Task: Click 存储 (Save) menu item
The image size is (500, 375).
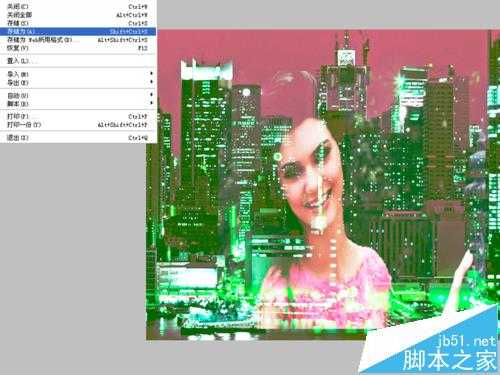Action: click(x=78, y=23)
